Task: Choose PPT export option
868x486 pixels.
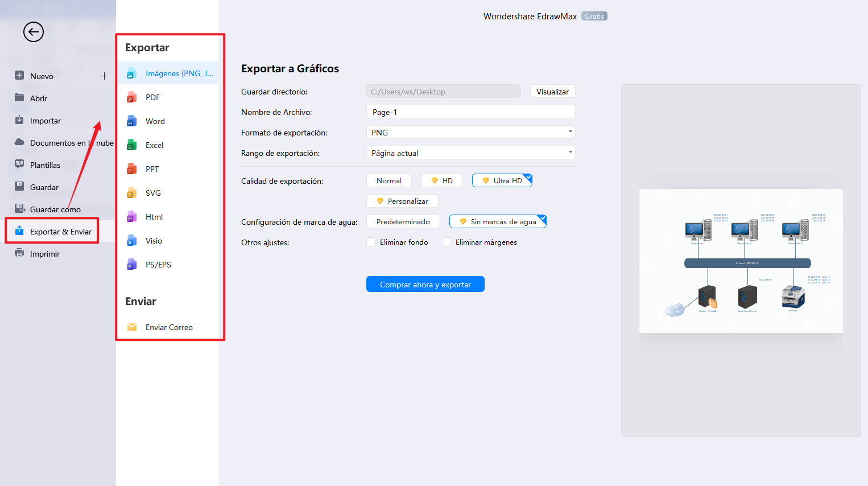Action: click(x=151, y=169)
